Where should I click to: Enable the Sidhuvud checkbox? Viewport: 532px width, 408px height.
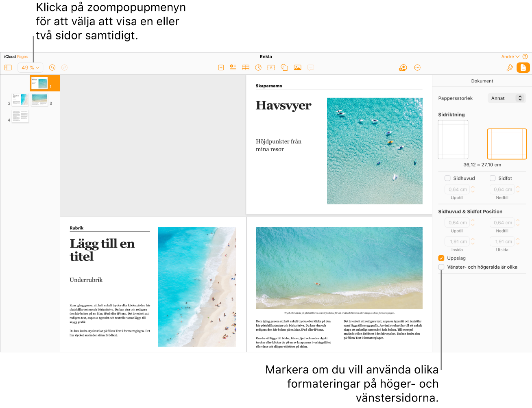point(448,178)
